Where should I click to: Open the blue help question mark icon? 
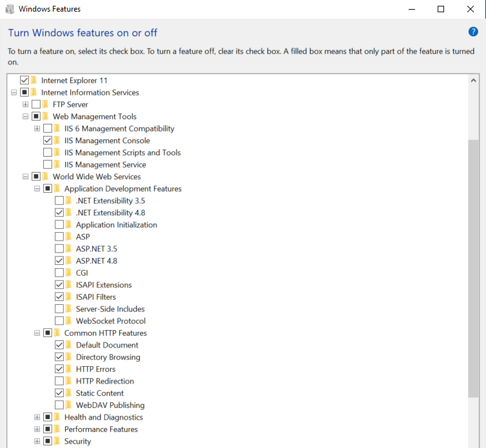click(473, 32)
